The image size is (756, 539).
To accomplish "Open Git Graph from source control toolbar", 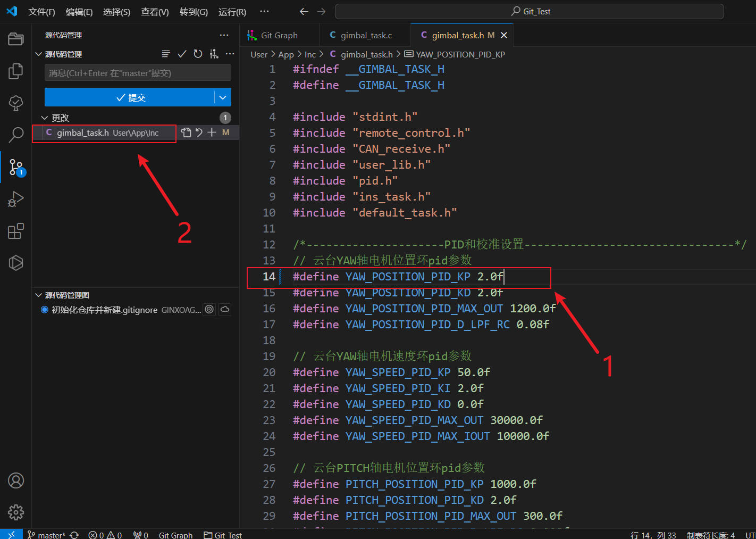I will [214, 54].
